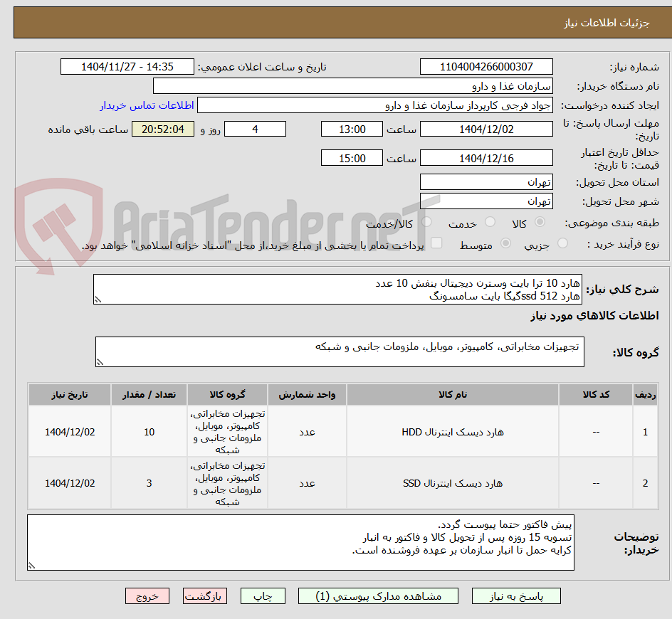Click the شهر محل تحویل تهران field

[x=486, y=201]
